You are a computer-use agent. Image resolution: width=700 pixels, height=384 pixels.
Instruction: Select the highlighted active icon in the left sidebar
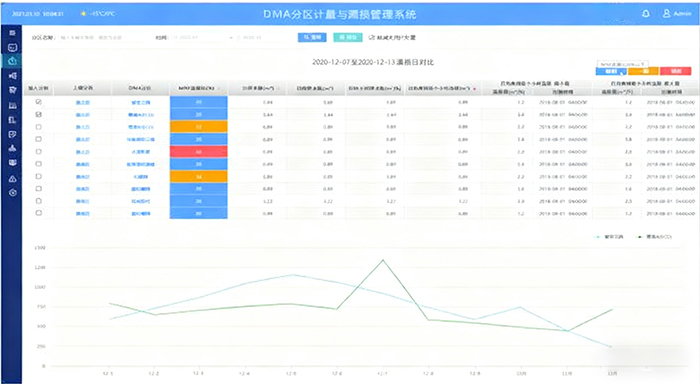point(12,61)
